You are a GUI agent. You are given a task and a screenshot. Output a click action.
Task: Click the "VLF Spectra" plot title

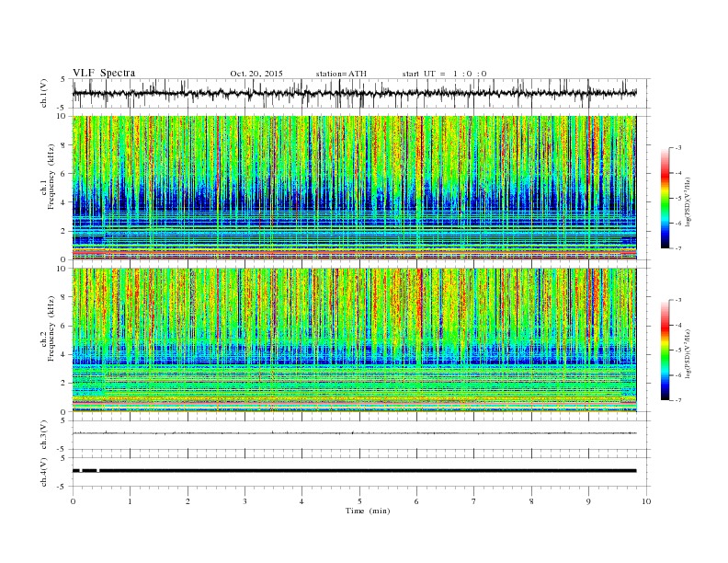click(104, 73)
